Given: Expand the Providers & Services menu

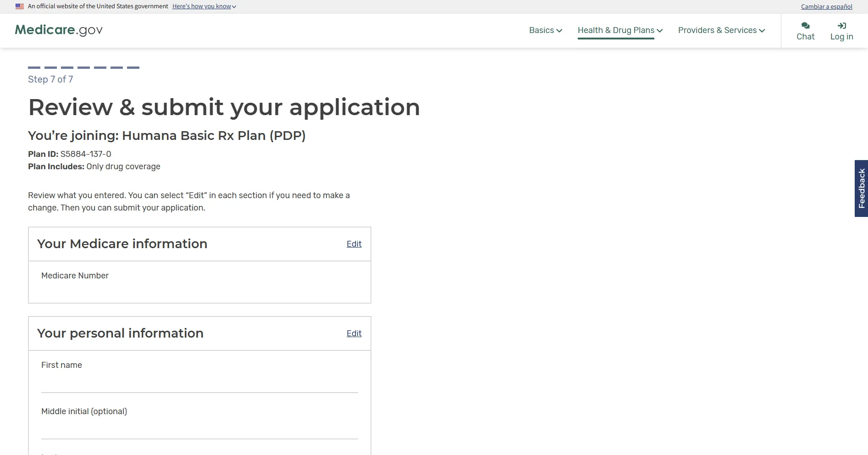Looking at the screenshot, I should click(722, 30).
